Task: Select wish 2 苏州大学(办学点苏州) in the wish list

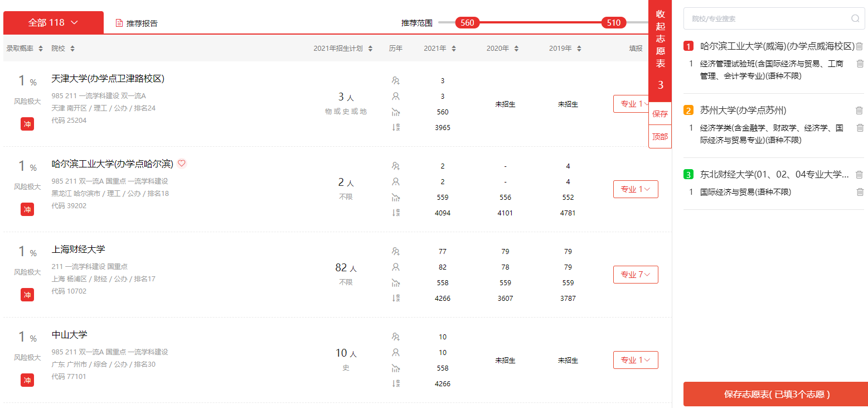Action: point(743,111)
